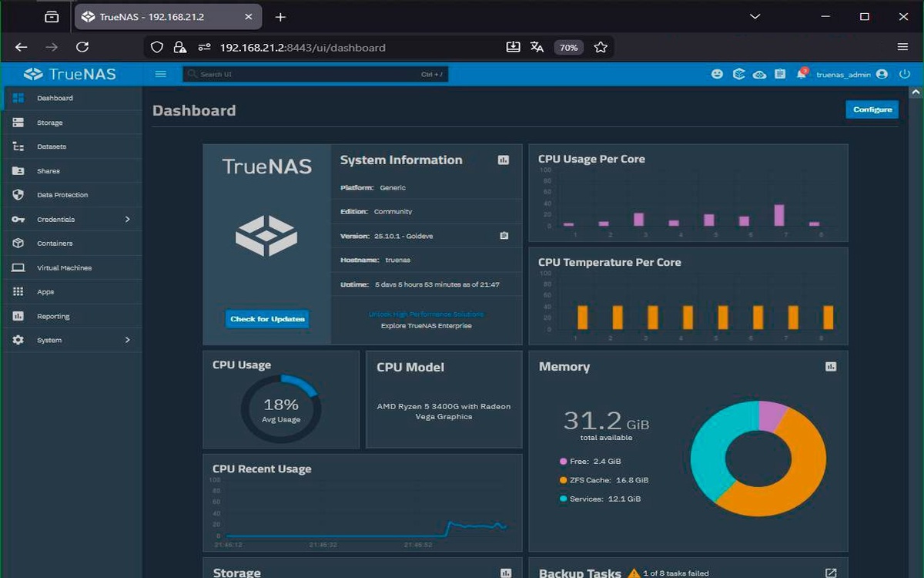
Task: Click the tallest bar in CPU Usage Per Core
Action: [x=779, y=215]
